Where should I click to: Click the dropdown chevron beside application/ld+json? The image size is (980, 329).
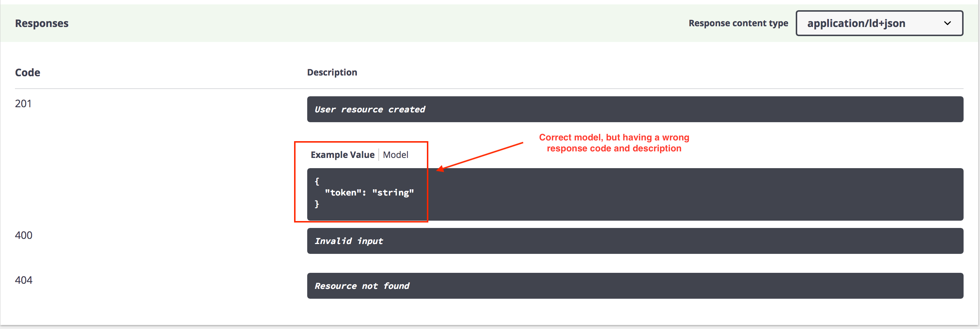click(x=947, y=23)
